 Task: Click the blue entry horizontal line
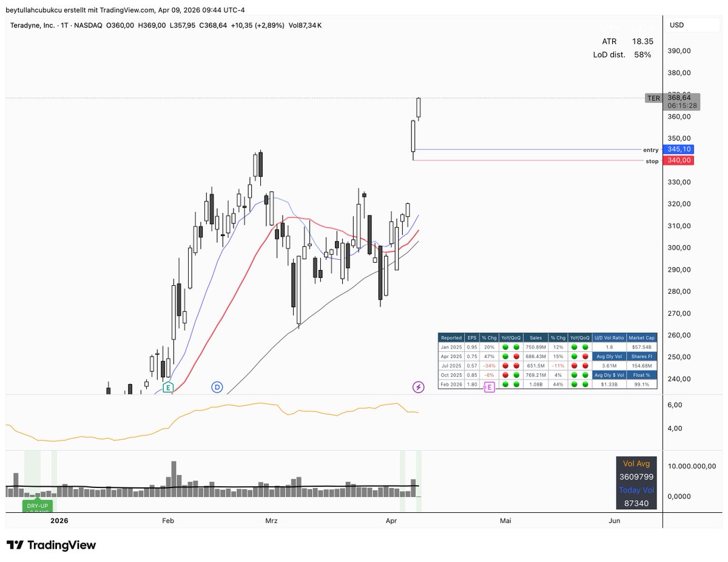pyautogui.click(x=528, y=149)
